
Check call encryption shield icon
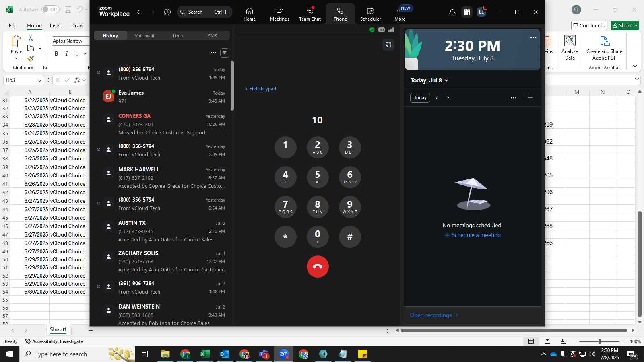pyautogui.click(x=372, y=30)
